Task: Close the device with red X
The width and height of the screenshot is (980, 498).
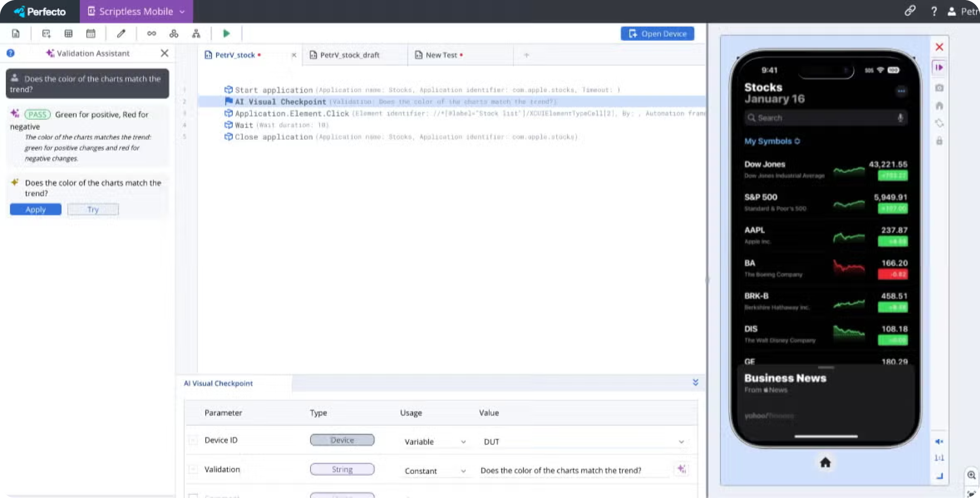Action: [939, 47]
